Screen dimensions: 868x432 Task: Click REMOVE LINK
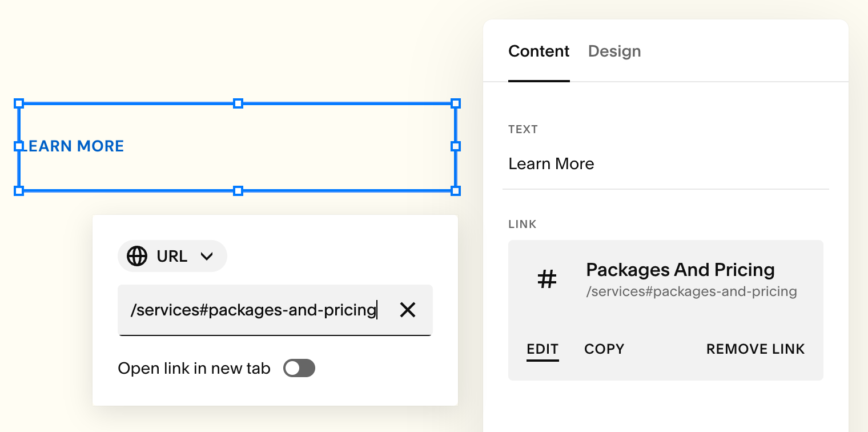pyautogui.click(x=755, y=349)
